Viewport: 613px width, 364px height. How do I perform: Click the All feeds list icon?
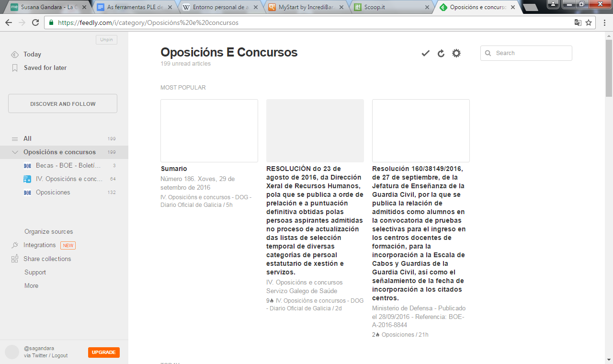[x=15, y=139]
